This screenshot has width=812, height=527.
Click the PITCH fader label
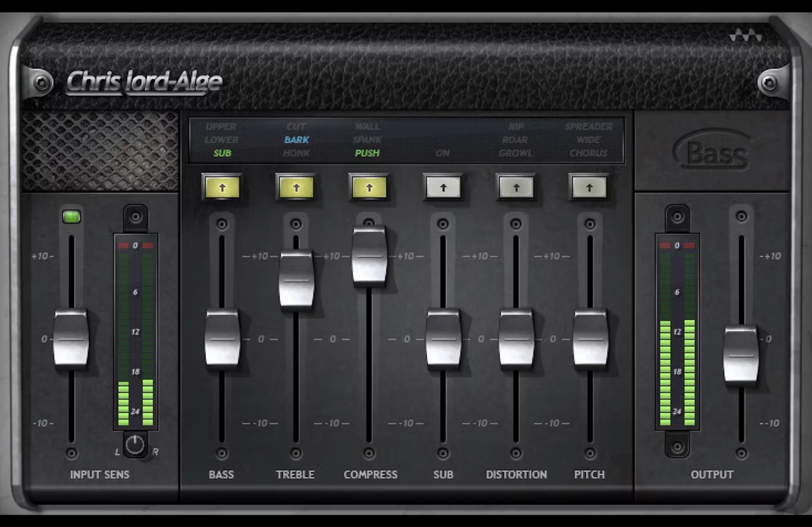pos(589,475)
